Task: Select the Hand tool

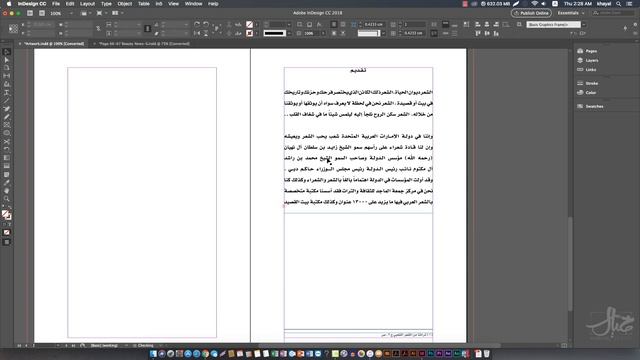Action: click(7, 191)
